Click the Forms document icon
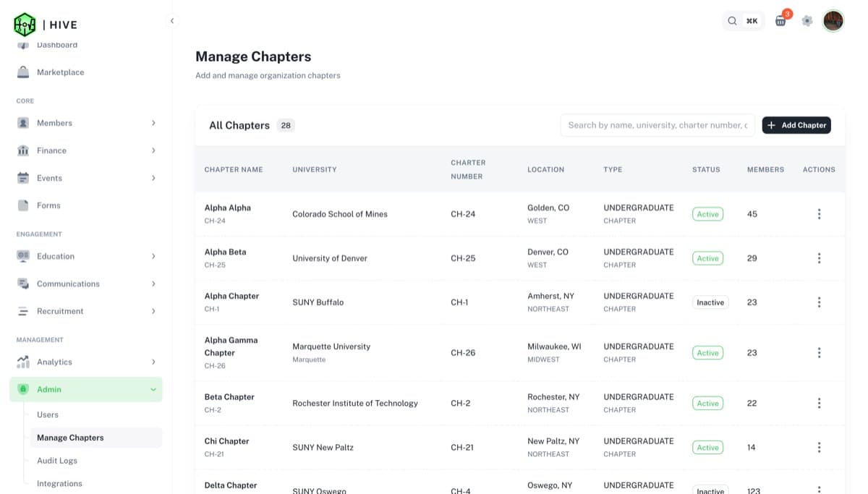 [23, 205]
